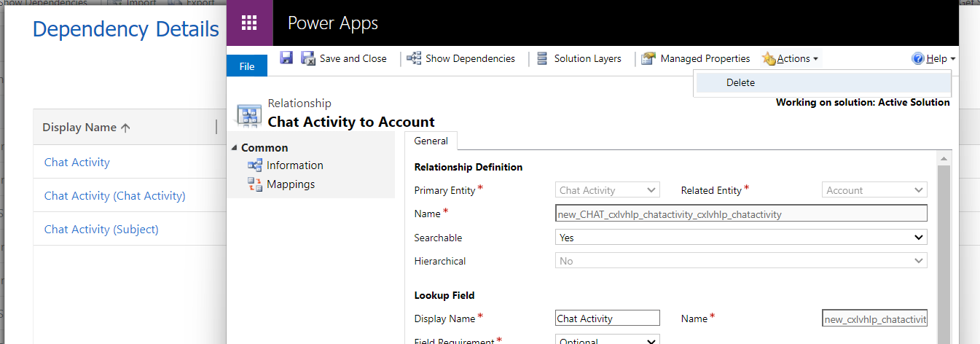Open Information in left navigation

294,165
